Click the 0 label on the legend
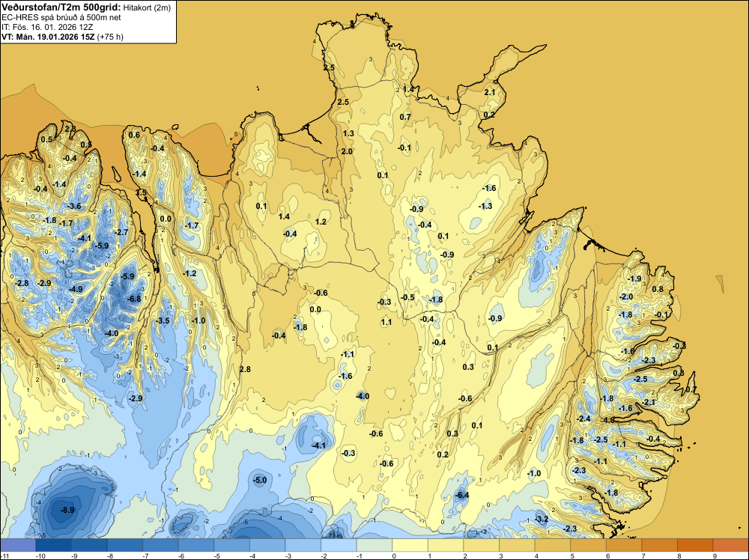Viewport: 749px width, 560px height. [394, 556]
